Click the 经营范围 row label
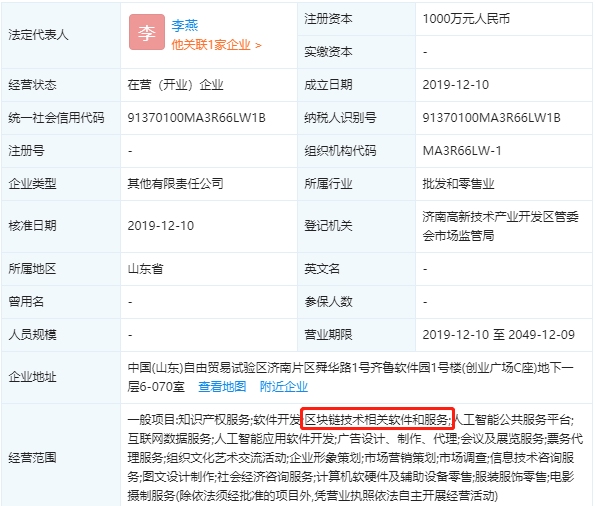 [32, 457]
